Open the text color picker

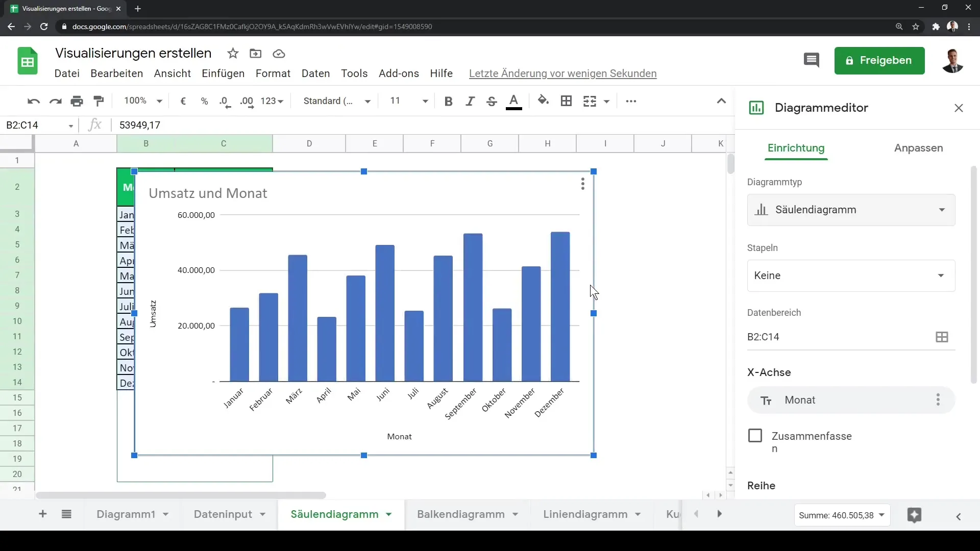coord(514,102)
